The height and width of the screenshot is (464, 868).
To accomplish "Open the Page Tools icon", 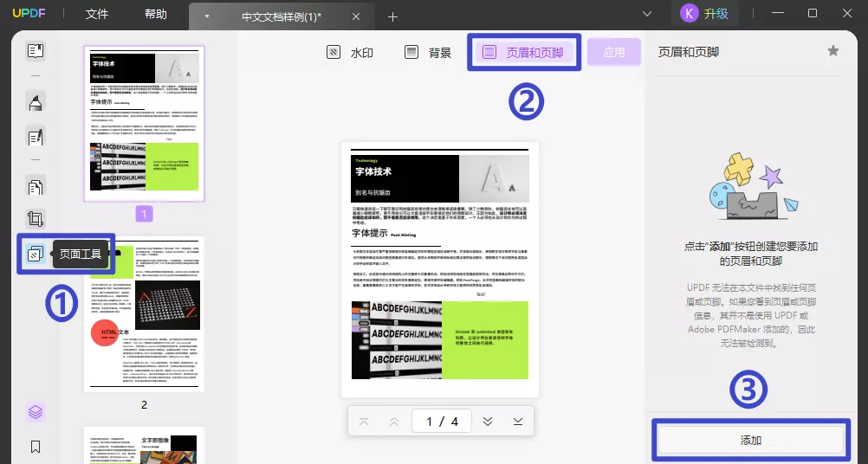I will [x=36, y=254].
